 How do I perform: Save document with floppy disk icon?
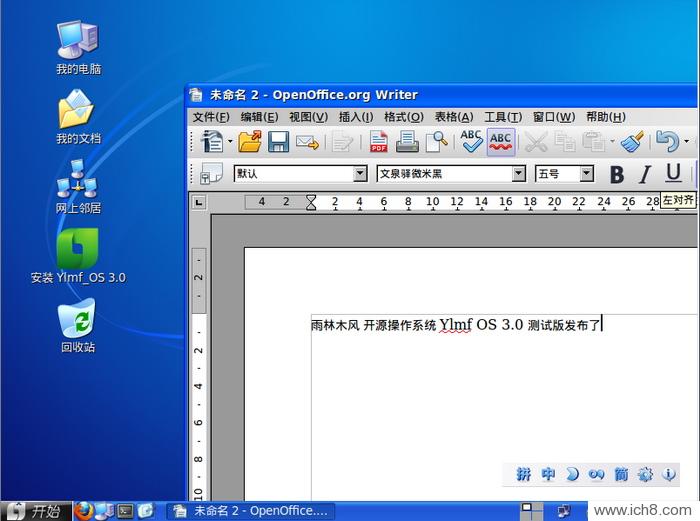coord(278,142)
